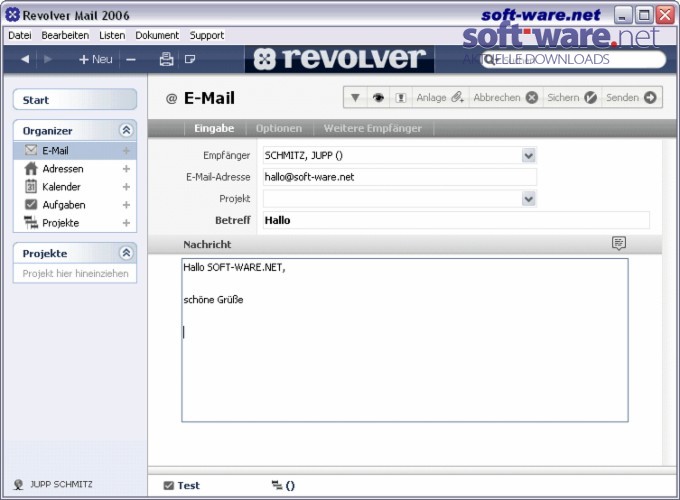Create new item with + Neu
680x500 pixels.
click(x=96, y=59)
